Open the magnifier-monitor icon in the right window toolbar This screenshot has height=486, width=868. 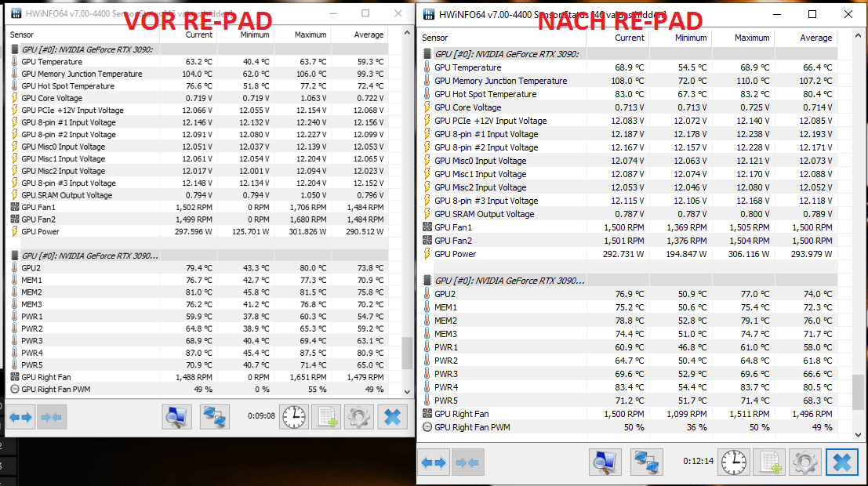coord(605,462)
